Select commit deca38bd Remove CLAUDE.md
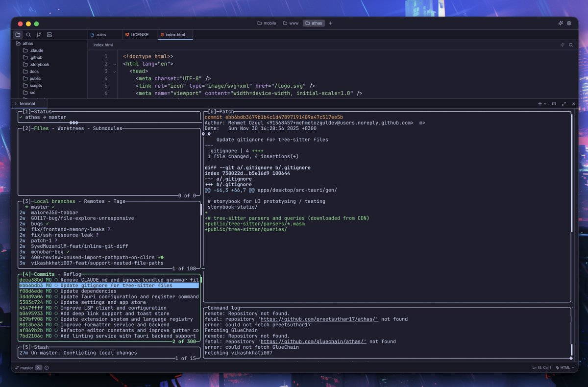Screen dimensions: 588x387 (x=109, y=280)
